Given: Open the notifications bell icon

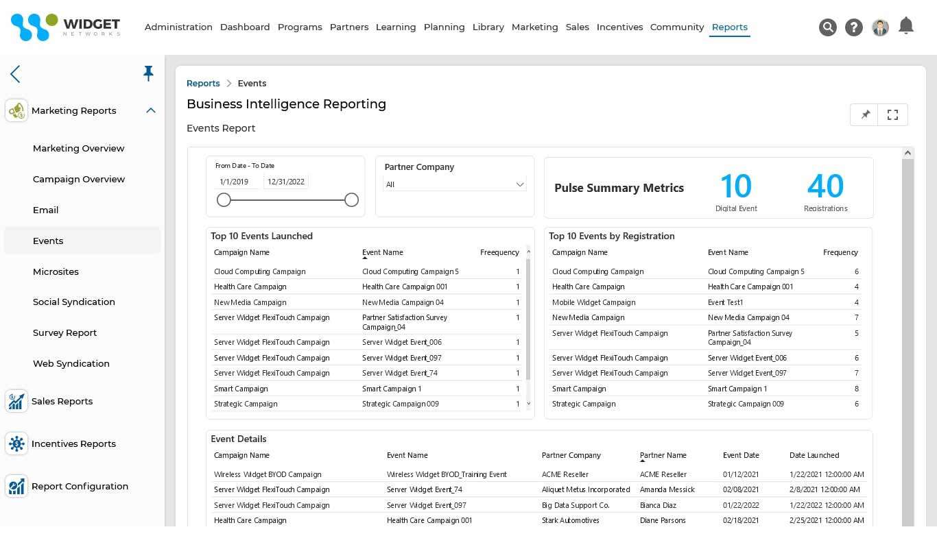Looking at the screenshot, I should pos(906,26).
